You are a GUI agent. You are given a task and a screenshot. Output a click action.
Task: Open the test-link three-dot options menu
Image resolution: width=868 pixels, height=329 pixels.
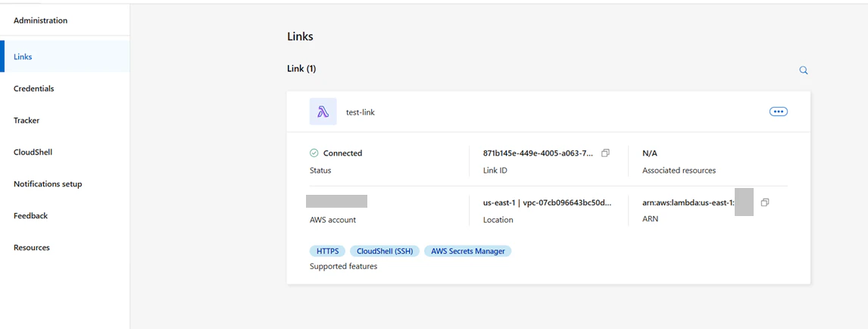point(779,112)
